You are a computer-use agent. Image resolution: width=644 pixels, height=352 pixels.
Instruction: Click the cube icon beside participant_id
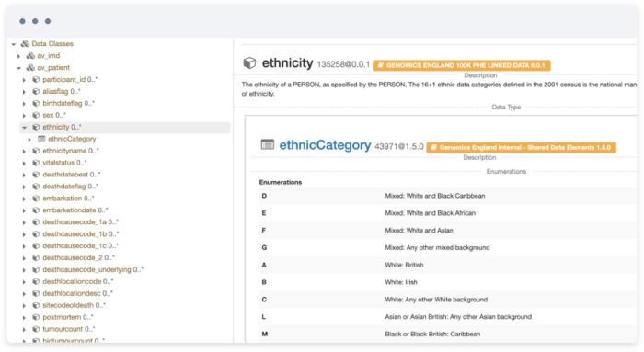pyautogui.click(x=36, y=79)
